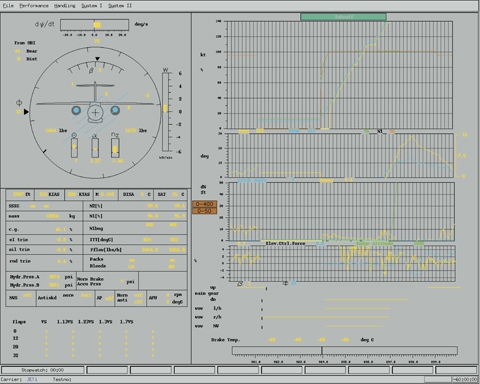Click the yaw rate dψ/dt indicator bar
Image resolution: width=480 pixels, height=384 pixels.
pos(95,25)
